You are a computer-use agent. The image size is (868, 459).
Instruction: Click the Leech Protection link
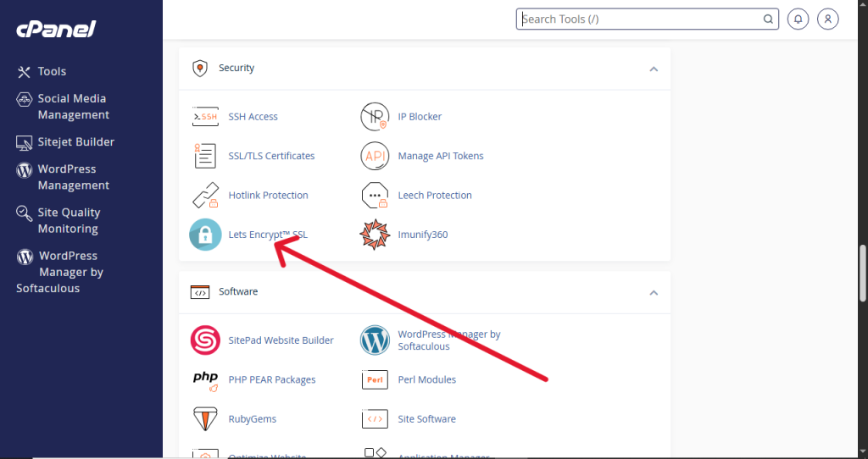tap(435, 196)
